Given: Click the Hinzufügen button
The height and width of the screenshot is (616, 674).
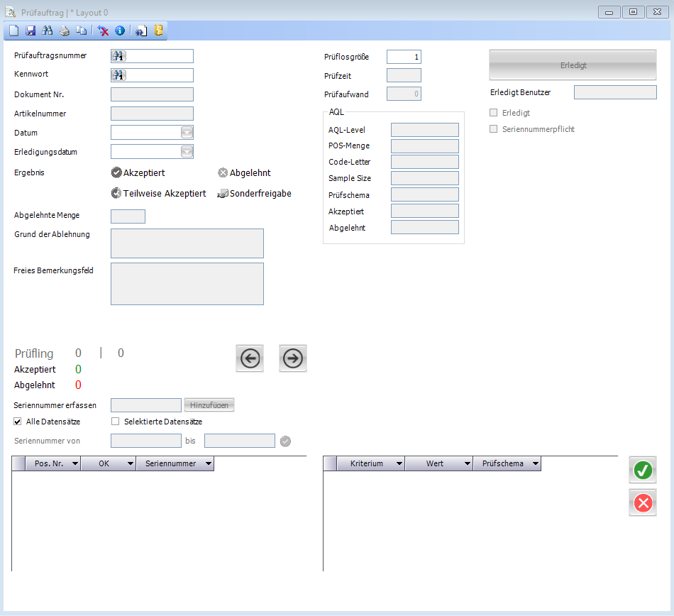Looking at the screenshot, I should point(209,405).
